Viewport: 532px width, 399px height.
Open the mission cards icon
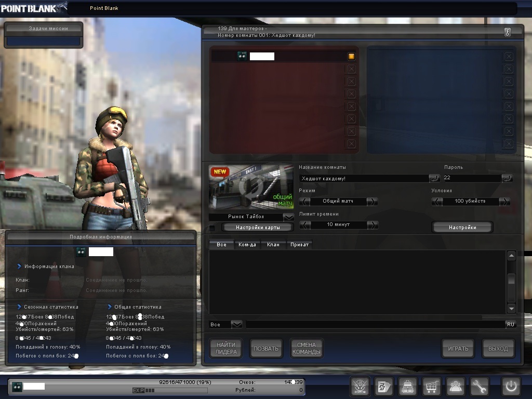(384, 387)
